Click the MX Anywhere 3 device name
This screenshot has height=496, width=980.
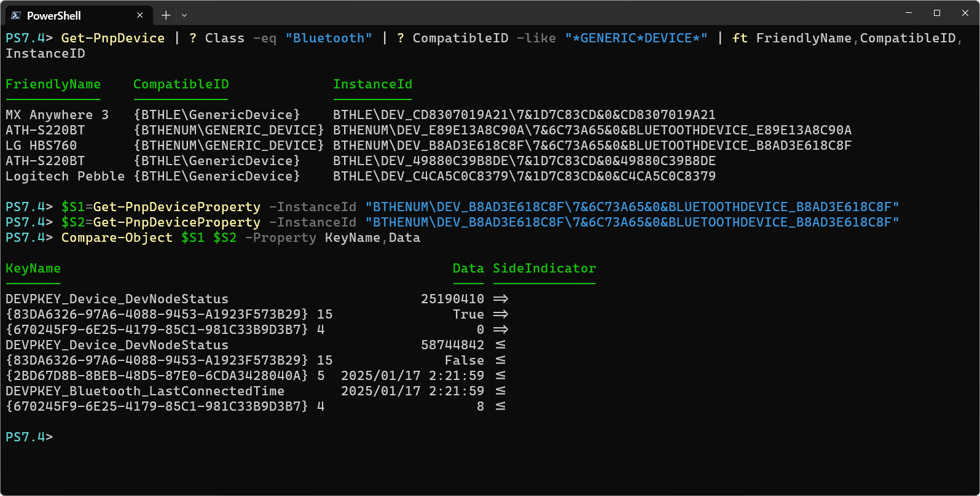click(x=57, y=115)
